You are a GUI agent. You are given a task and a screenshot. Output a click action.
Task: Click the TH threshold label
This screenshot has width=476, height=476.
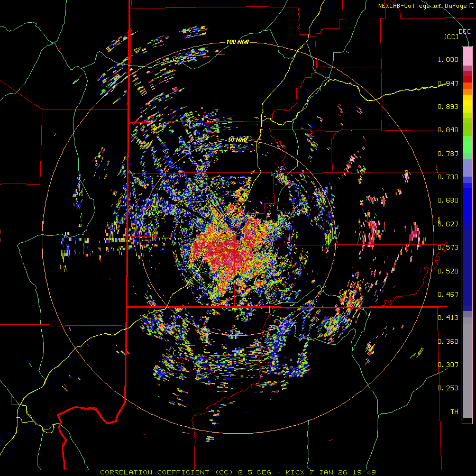point(454,411)
